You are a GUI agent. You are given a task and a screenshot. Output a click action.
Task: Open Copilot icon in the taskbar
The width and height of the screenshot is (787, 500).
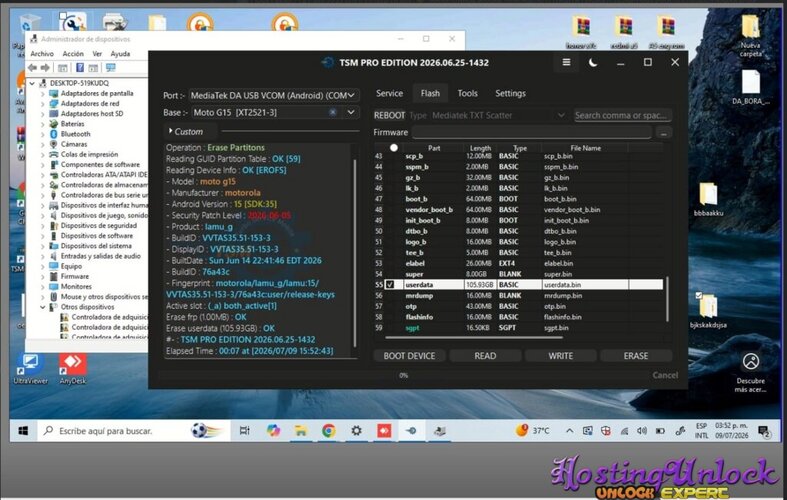tap(273, 431)
